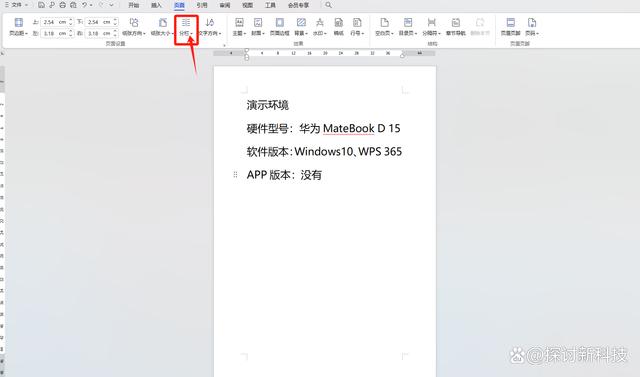
Task: Open the 封面 cover page menu
Action: click(x=258, y=27)
